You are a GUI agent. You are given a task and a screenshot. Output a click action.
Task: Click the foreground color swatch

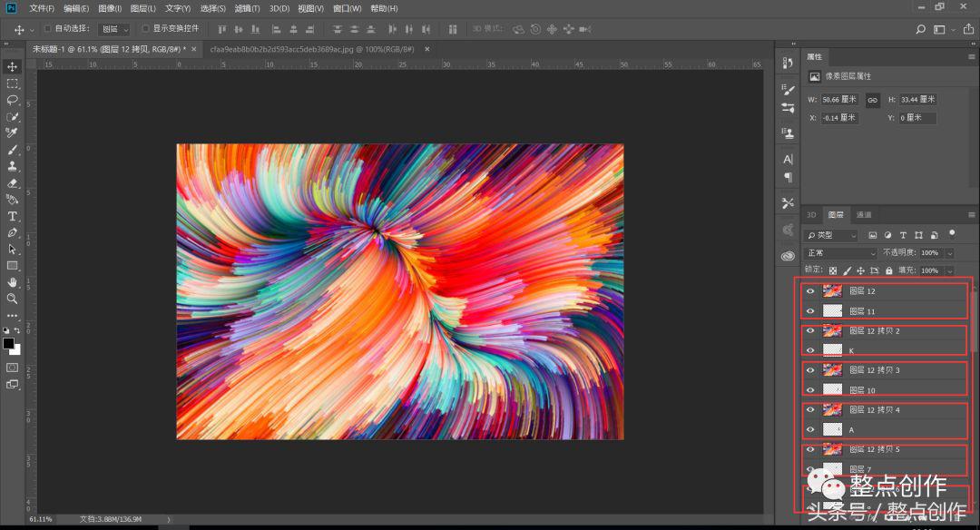coord(9,344)
